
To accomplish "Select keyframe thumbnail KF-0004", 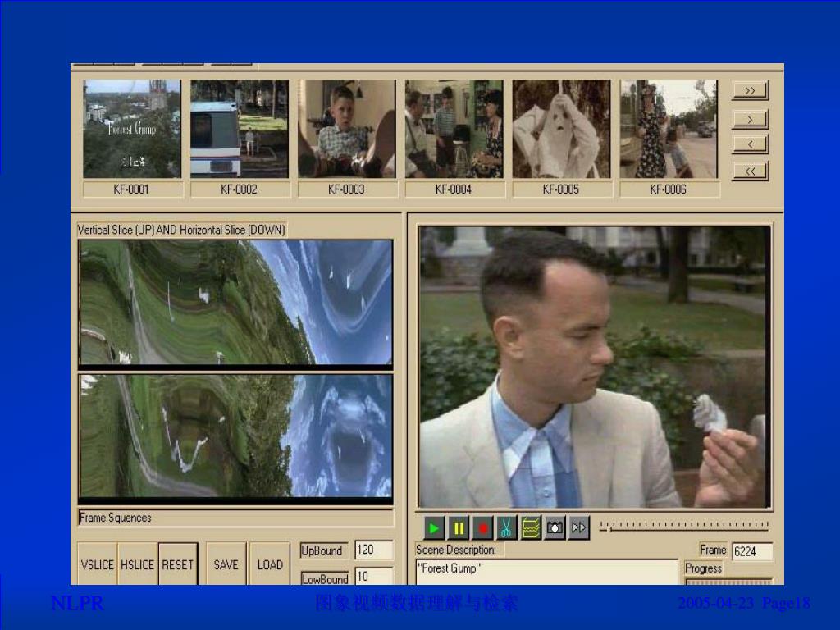I will click(454, 129).
